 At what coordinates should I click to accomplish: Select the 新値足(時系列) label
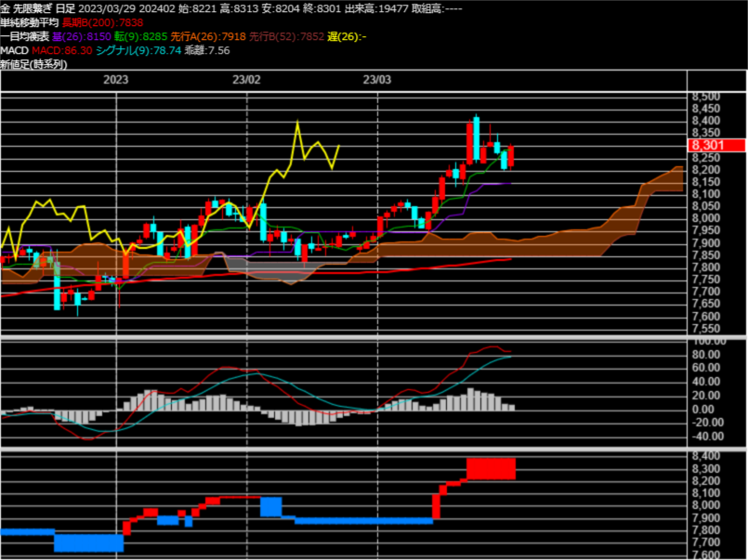tap(33, 64)
